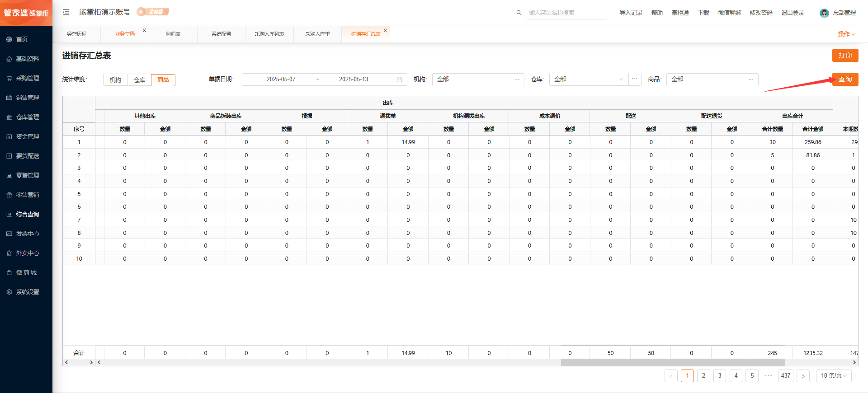This screenshot has width=868, height=393.
Task: Switch to the 采购入库单 tab
Action: tap(317, 34)
